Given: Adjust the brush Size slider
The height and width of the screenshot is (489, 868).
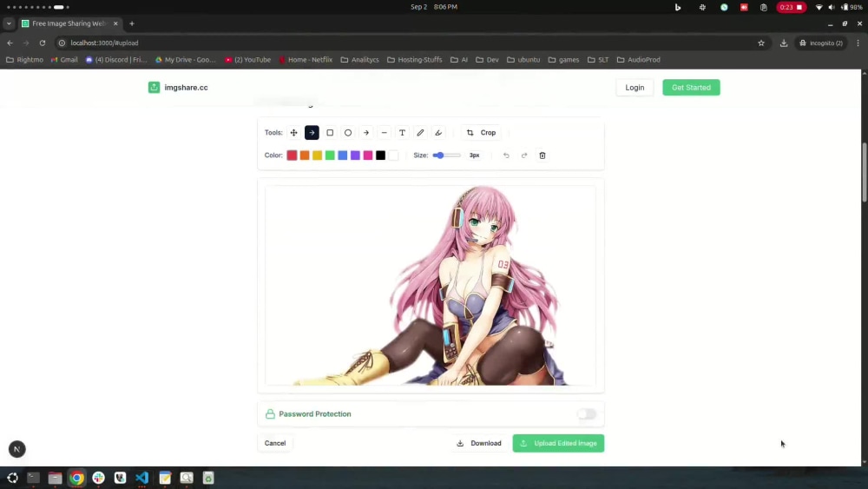Looking at the screenshot, I should [447, 155].
